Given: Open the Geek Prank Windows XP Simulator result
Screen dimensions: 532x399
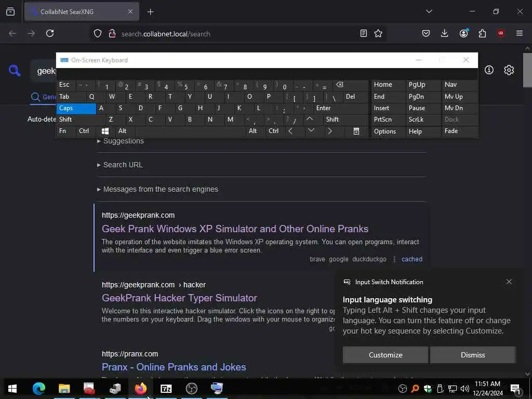Looking at the screenshot, I should point(235,229).
